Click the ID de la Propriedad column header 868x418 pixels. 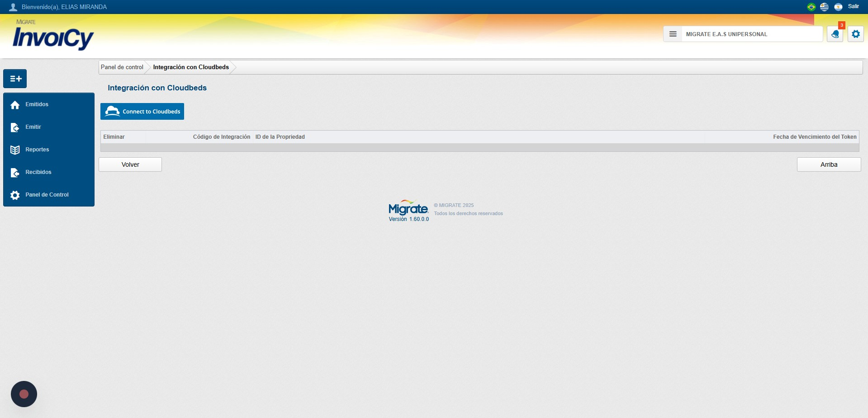(280, 137)
